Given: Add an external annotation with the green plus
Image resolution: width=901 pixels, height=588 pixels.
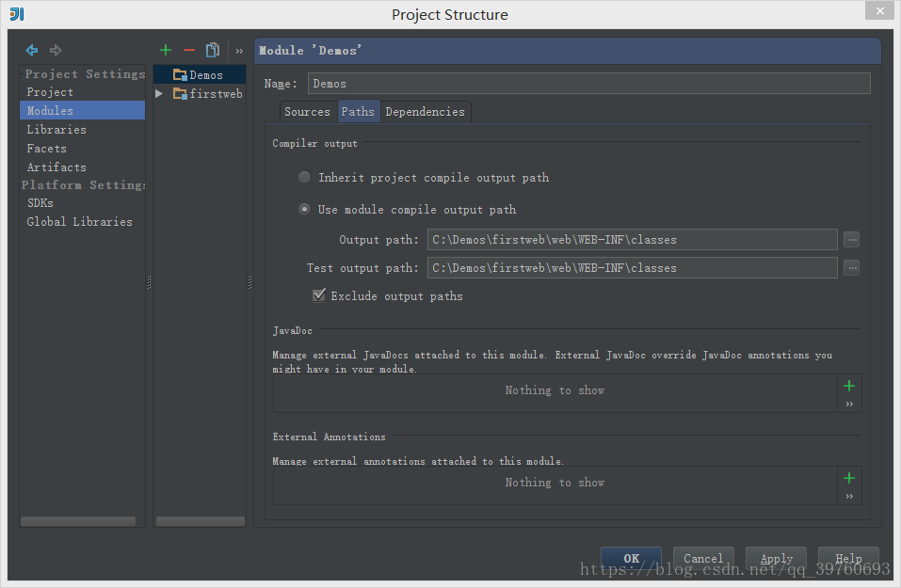Looking at the screenshot, I should tap(849, 478).
